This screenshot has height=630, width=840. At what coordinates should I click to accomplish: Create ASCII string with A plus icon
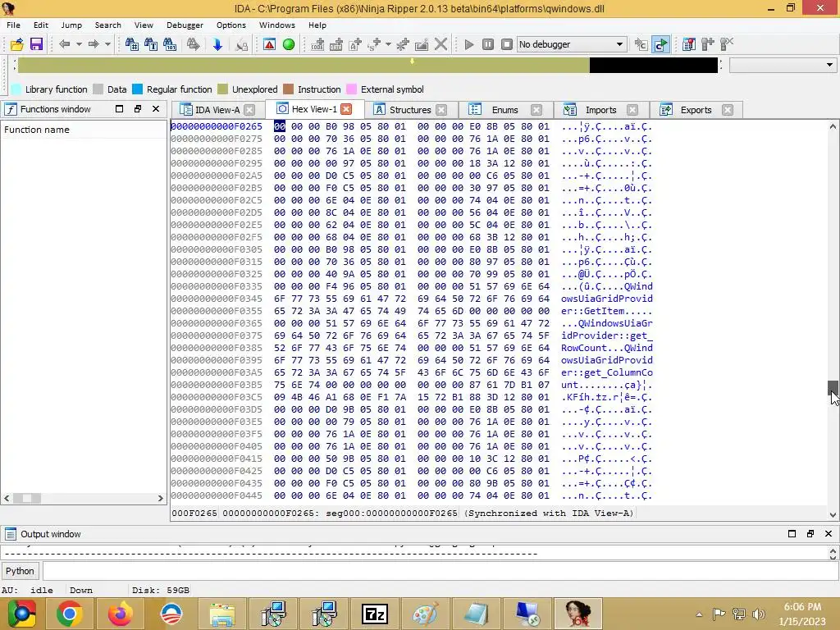click(355, 44)
